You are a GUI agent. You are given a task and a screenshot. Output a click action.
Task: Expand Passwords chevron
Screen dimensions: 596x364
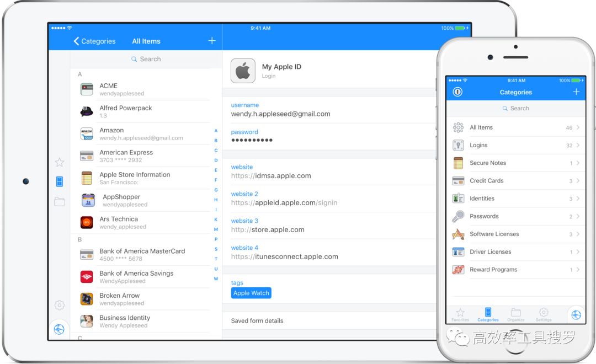pyautogui.click(x=578, y=216)
